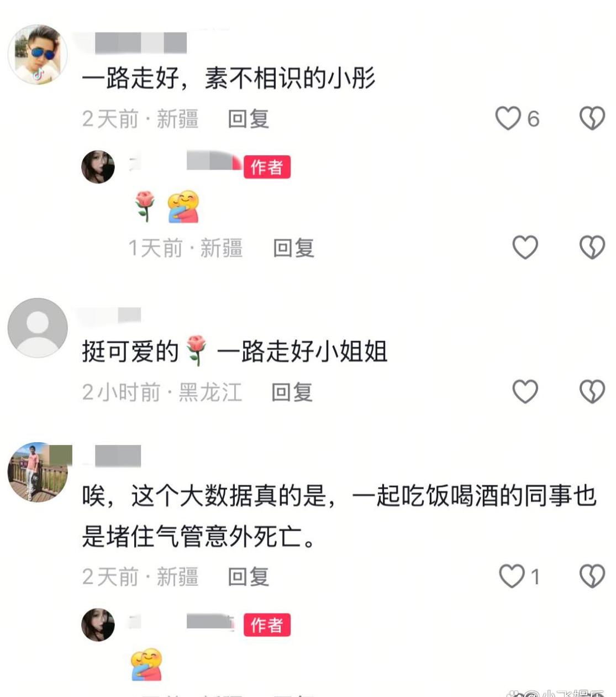
Task: Tap the first red 作者 badge
Action: pyautogui.click(x=267, y=167)
